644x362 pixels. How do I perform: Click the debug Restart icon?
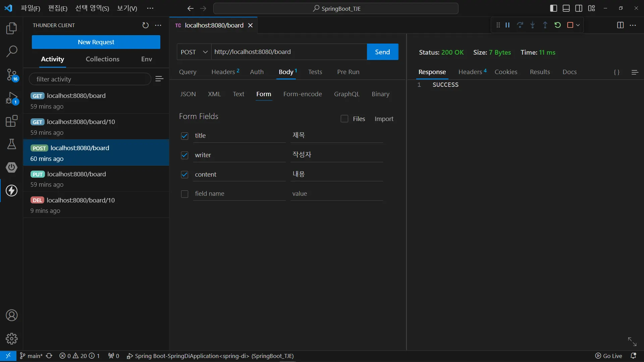[x=557, y=25]
